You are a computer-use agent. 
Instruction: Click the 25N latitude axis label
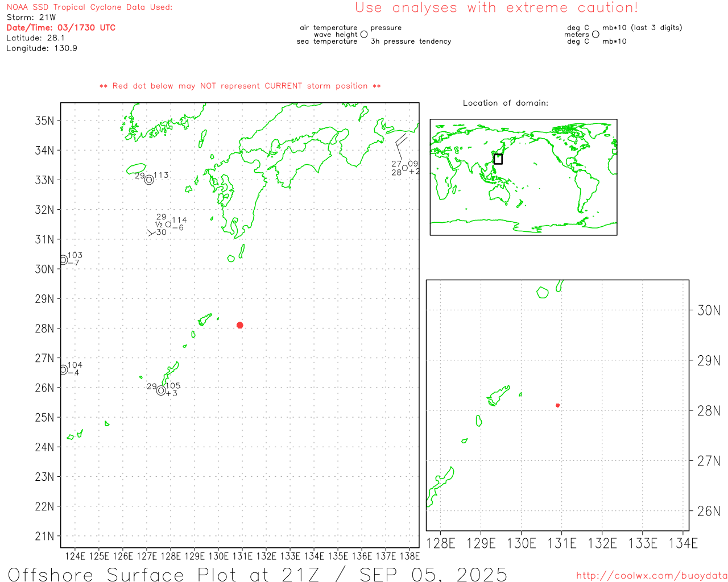(45, 417)
